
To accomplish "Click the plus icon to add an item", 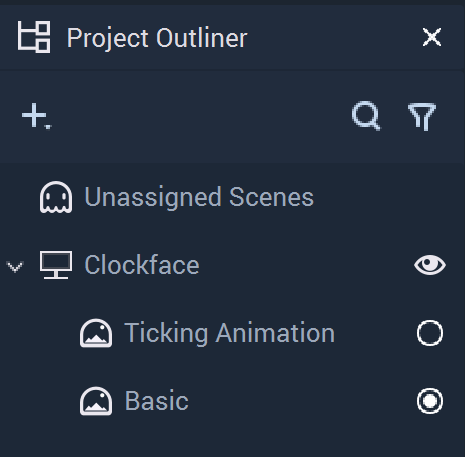I will coord(34,115).
